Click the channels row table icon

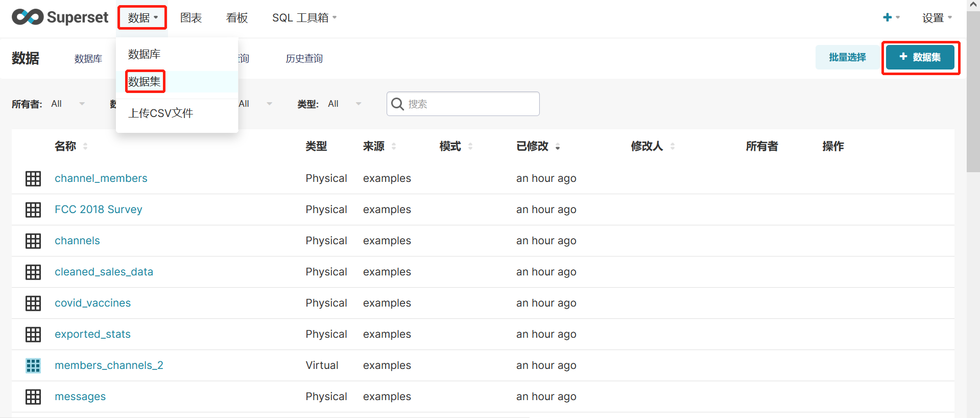33,241
